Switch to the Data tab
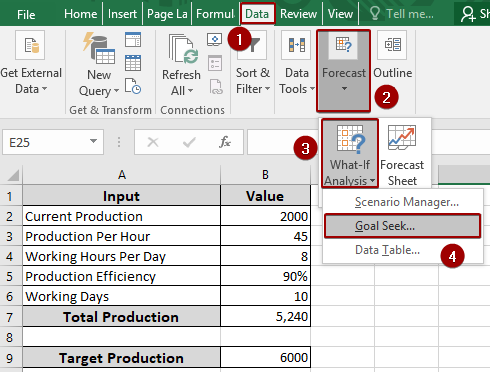This screenshot has width=490, height=372. [x=257, y=14]
